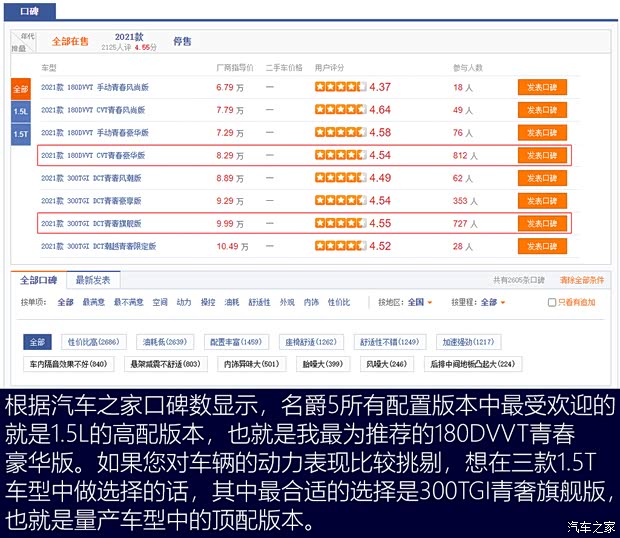Filter reviews by 操控
The image size is (620, 538).
pyautogui.click(x=208, y=302)
